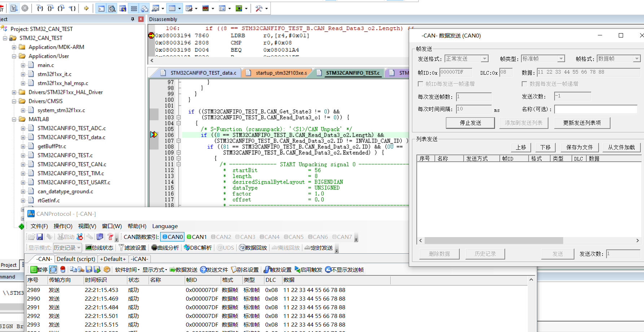Screen dimensions: 644x332
Task: Open the 显示模式 历史记录 dropdown
Action: coord(67,248)
